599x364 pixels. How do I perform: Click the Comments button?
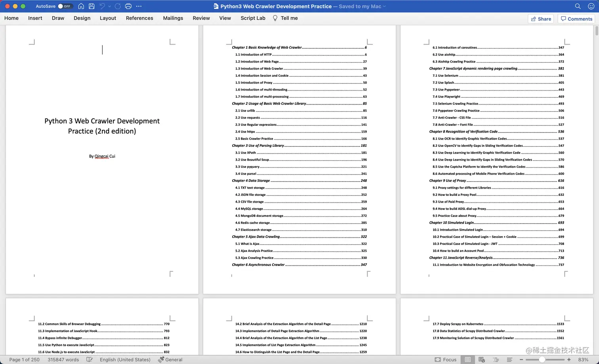coord(576,19)
